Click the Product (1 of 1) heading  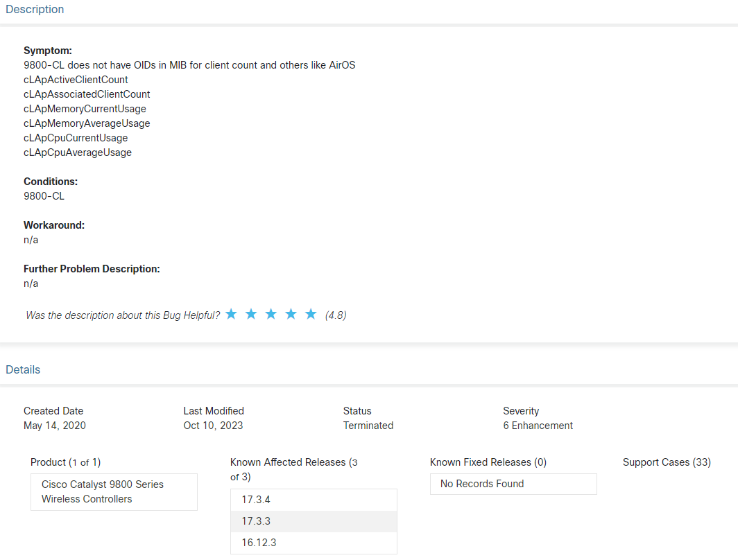tap(65, 462)
